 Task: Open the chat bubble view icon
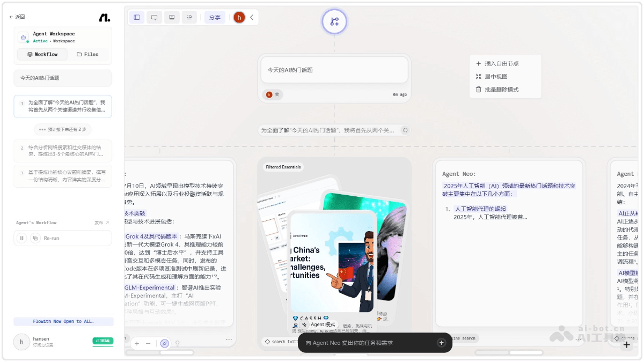154,17
